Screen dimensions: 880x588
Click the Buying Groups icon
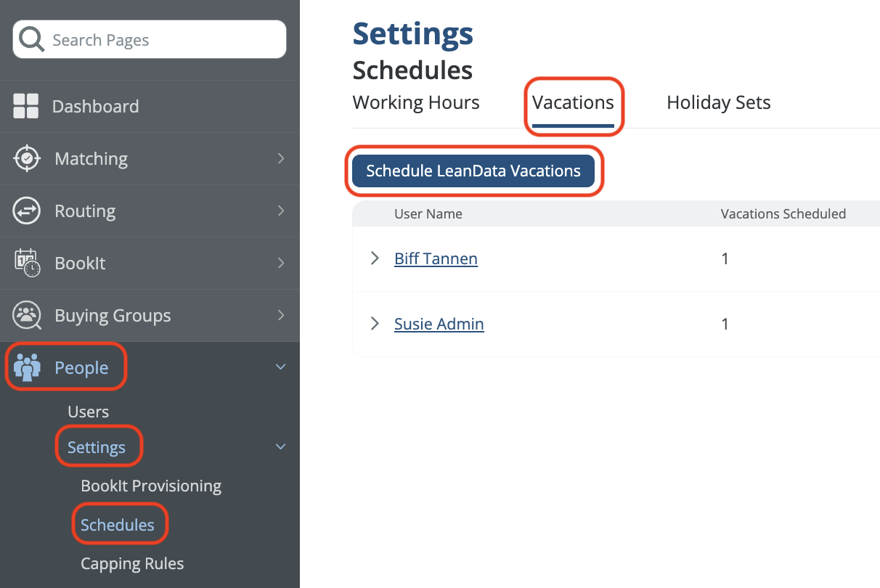coord(27,315)
